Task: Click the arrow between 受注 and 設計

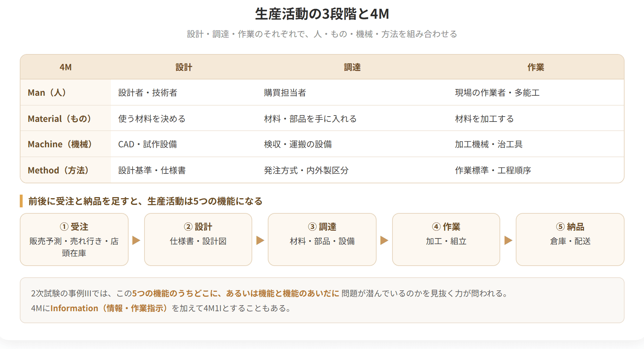Action: (136, 240)
